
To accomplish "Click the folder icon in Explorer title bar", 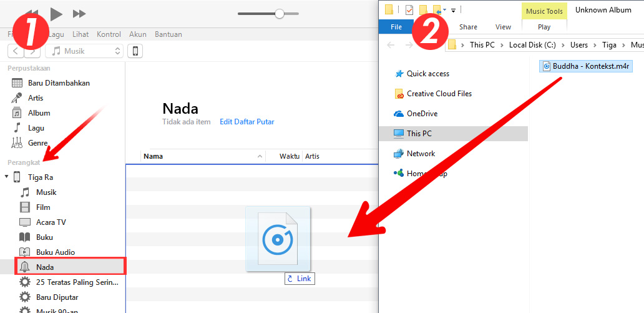I will pos(389,10).
